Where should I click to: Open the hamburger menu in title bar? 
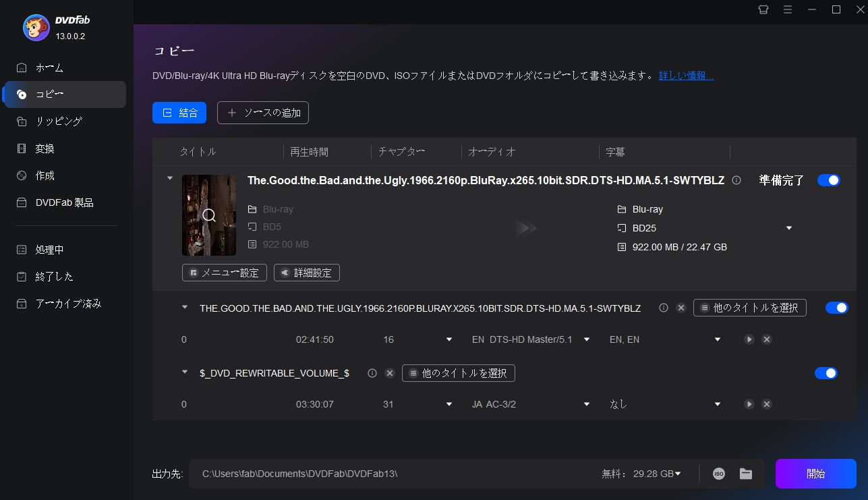click(x=788, y=9)
